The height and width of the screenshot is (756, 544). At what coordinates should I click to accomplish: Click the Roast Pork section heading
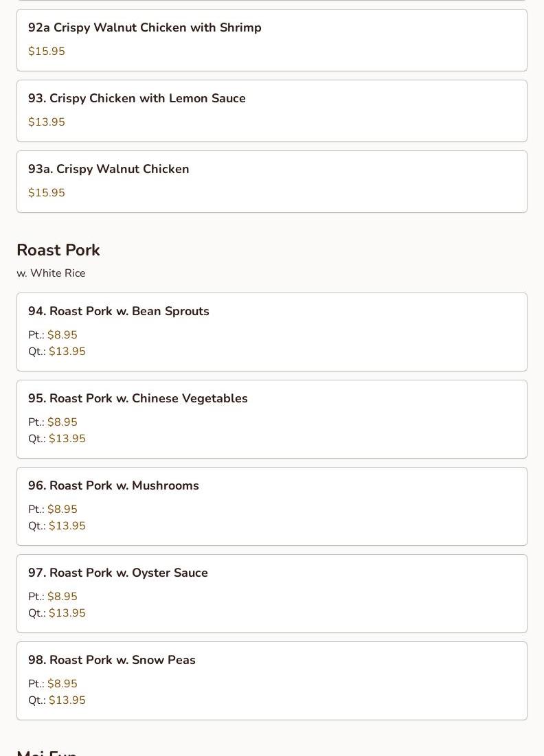pos(58,250)
